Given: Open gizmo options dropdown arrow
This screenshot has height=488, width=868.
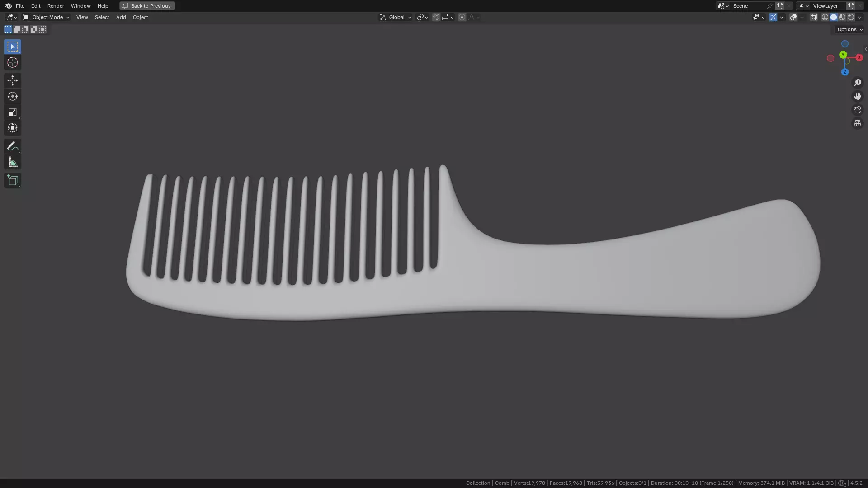Looking at the screenshot, I should (782, 17).
